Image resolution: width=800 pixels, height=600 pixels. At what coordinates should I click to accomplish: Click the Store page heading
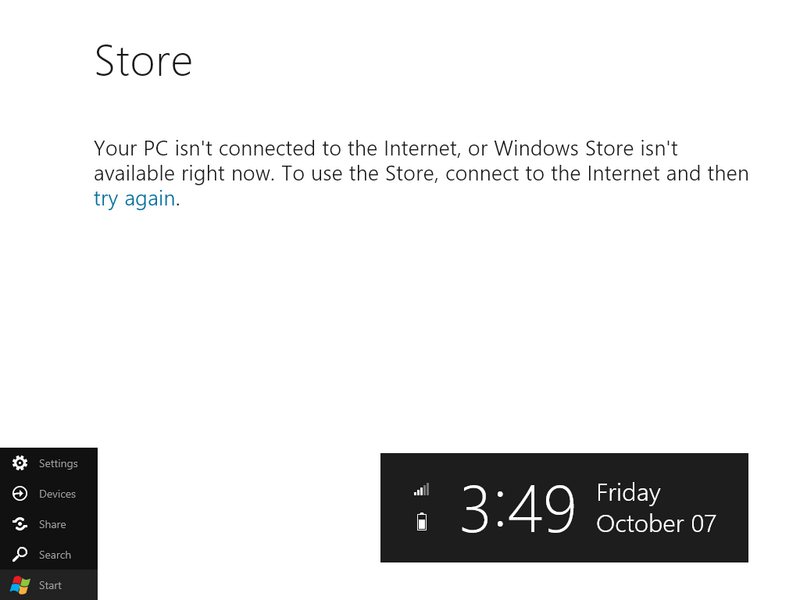tap(143, 61)
